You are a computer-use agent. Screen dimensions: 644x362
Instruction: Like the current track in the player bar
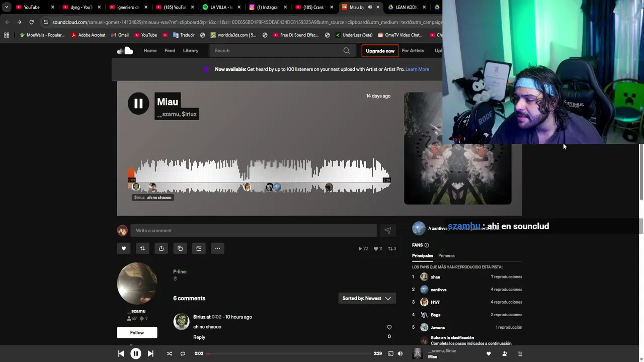(x=489, y=354)
